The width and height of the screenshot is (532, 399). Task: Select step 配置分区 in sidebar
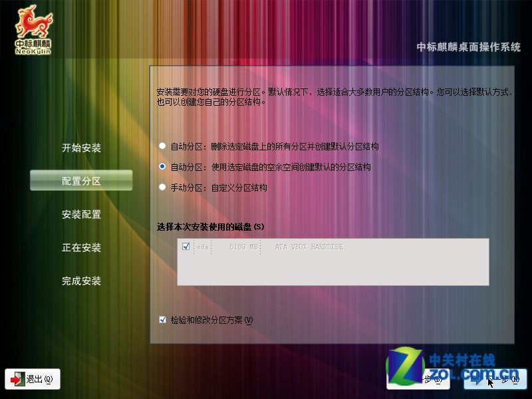pos(81,181)
